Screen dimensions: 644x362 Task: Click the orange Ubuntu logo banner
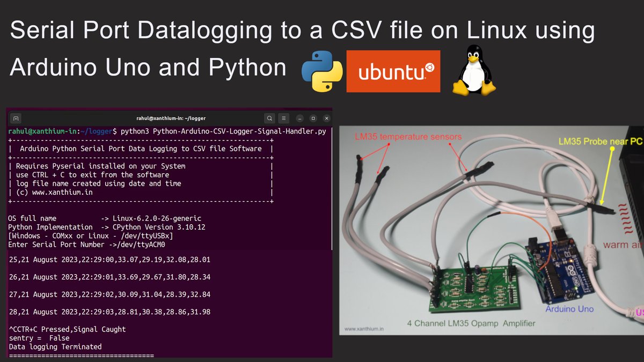click(x=393, y=71)
